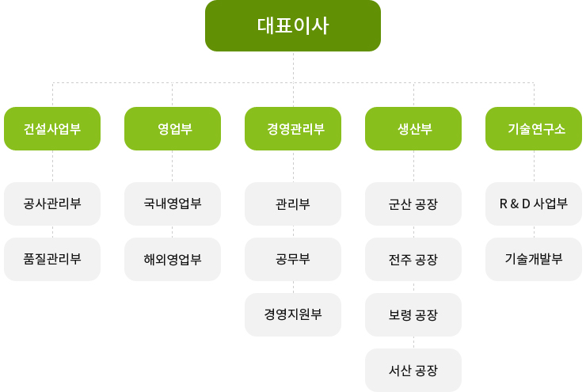
Task: Select the 보령 공장 box
Action: pos(413,314)
